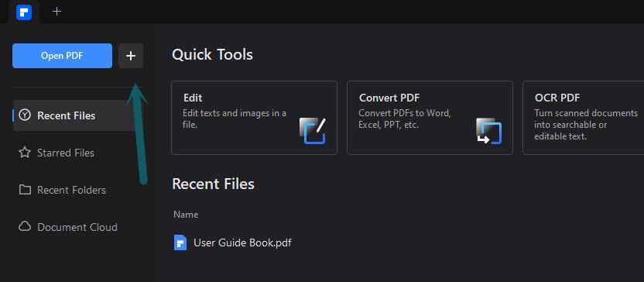Viewport: 644px width, 282px height.
Task: Click the Quick Tools heading
Action: coord(212,55)
